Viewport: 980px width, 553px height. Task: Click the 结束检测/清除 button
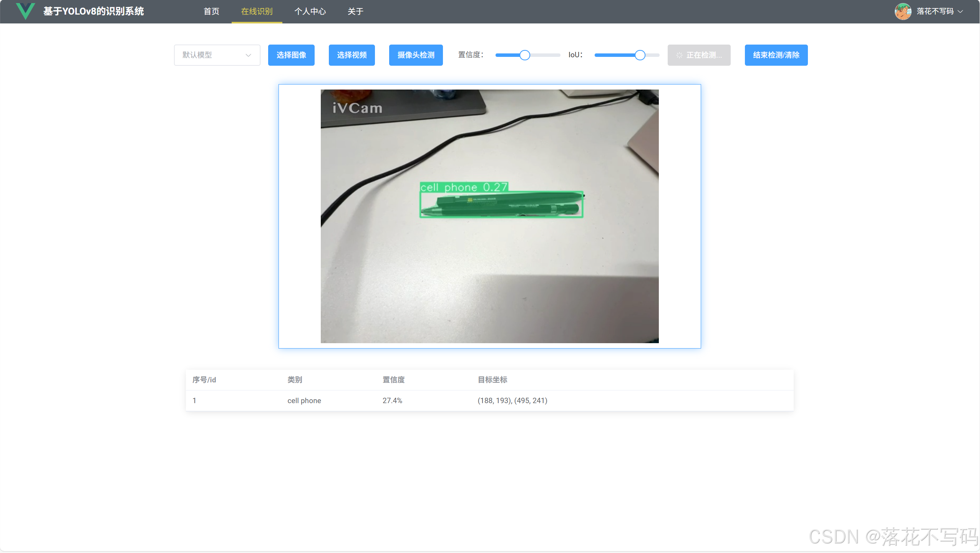click(776, 55)
